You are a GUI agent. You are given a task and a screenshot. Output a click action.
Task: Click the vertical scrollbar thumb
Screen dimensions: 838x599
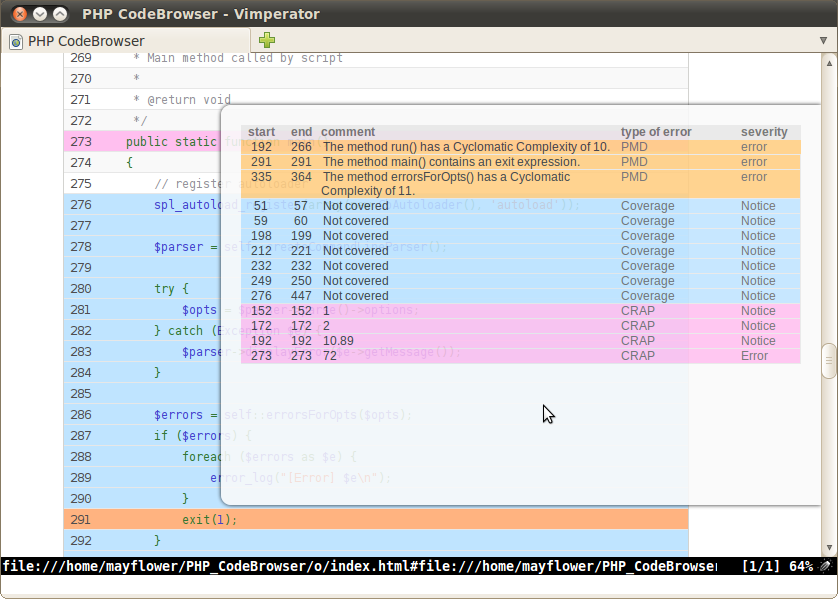point(829,361)
